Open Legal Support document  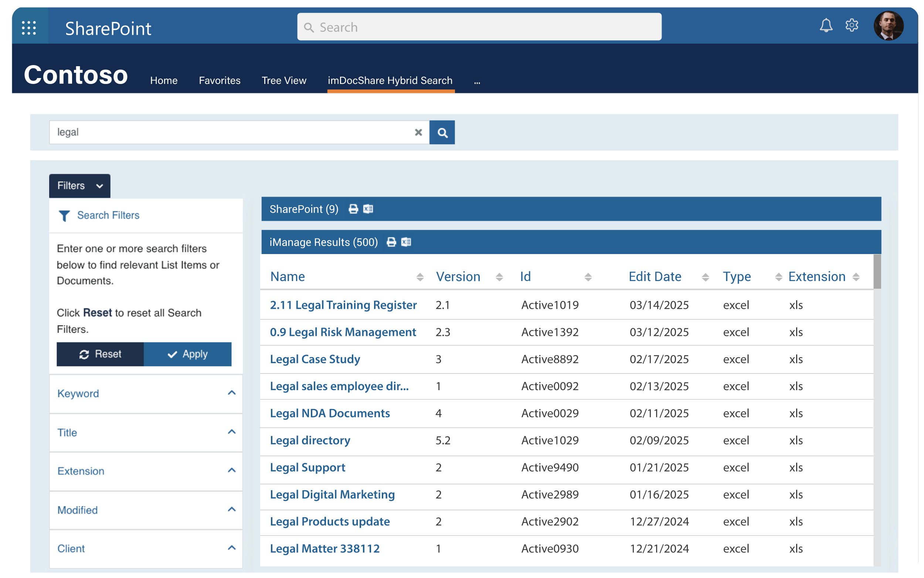[308, 467]
